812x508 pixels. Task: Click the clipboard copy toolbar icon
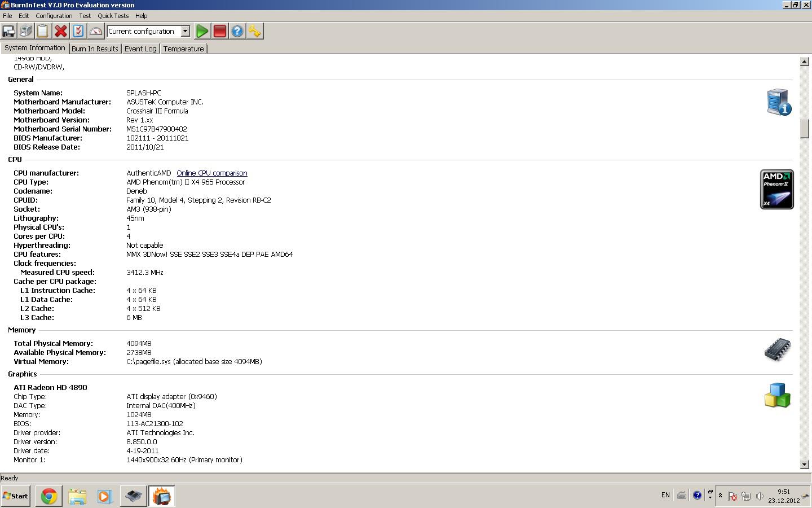43,31
